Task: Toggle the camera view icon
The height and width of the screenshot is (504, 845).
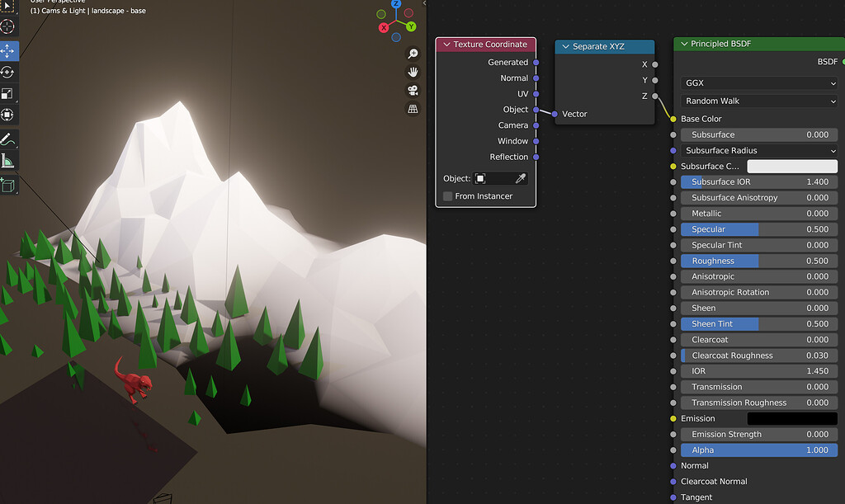Action: [413, 91]
